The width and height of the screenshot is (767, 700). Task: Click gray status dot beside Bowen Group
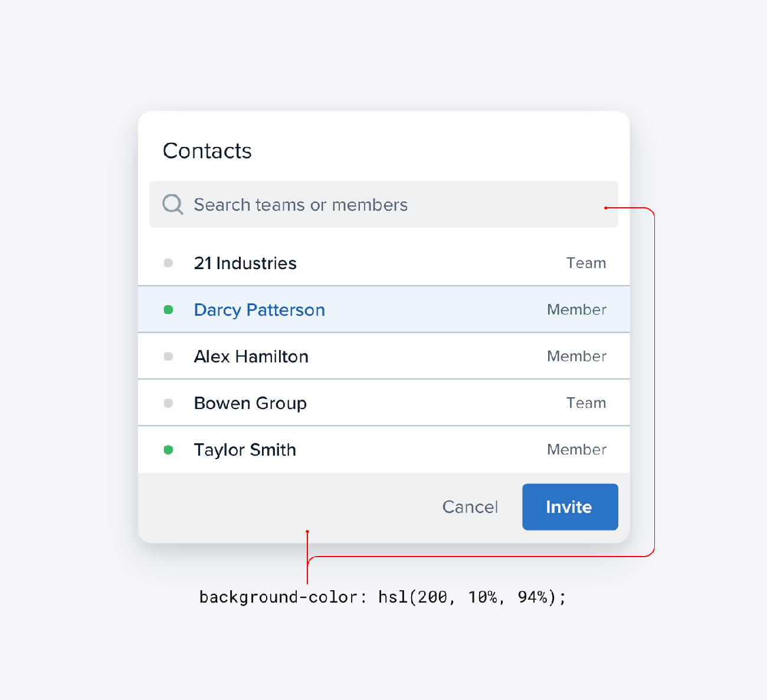[168, 403]
